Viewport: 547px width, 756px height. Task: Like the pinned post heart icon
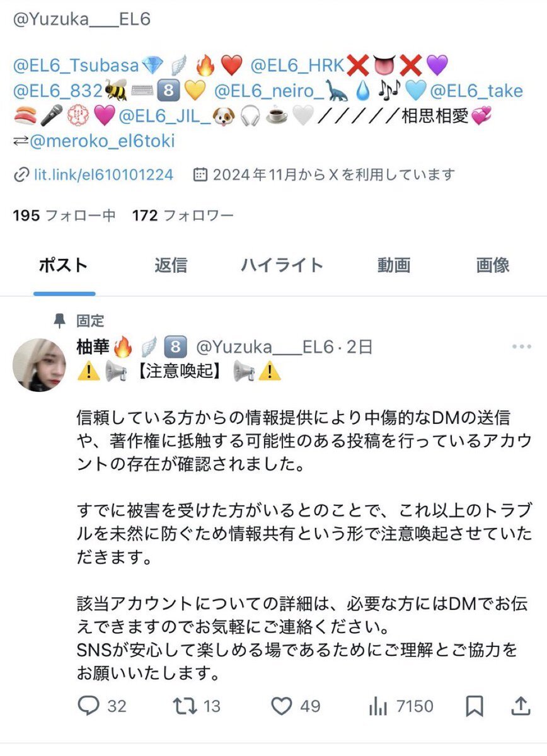pos(282,706)
